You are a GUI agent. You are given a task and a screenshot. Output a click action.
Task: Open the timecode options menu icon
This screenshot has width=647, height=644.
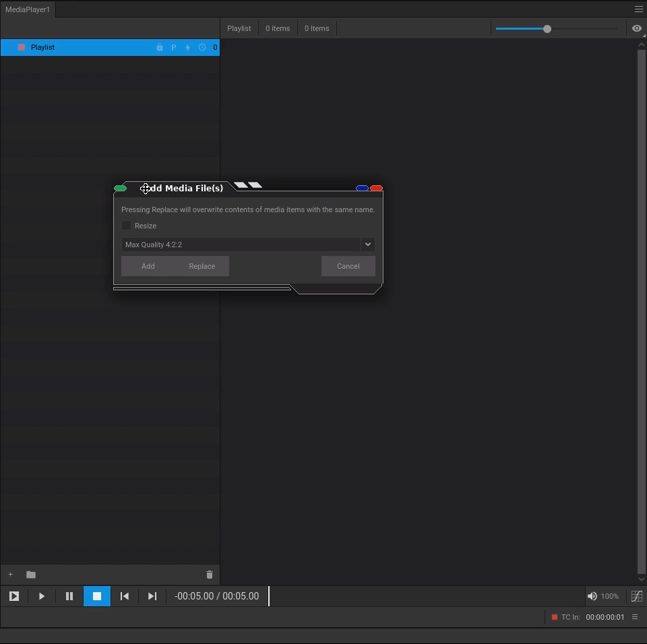635,617
